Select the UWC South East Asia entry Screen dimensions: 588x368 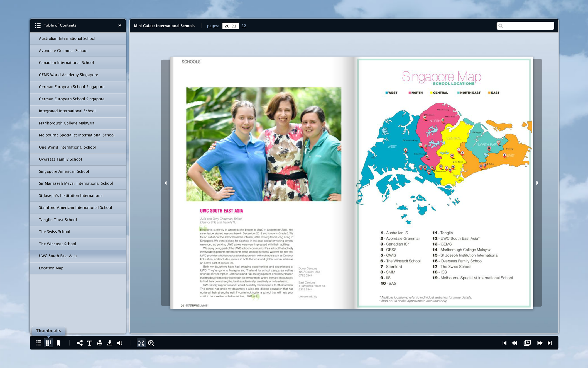point(78,256)
